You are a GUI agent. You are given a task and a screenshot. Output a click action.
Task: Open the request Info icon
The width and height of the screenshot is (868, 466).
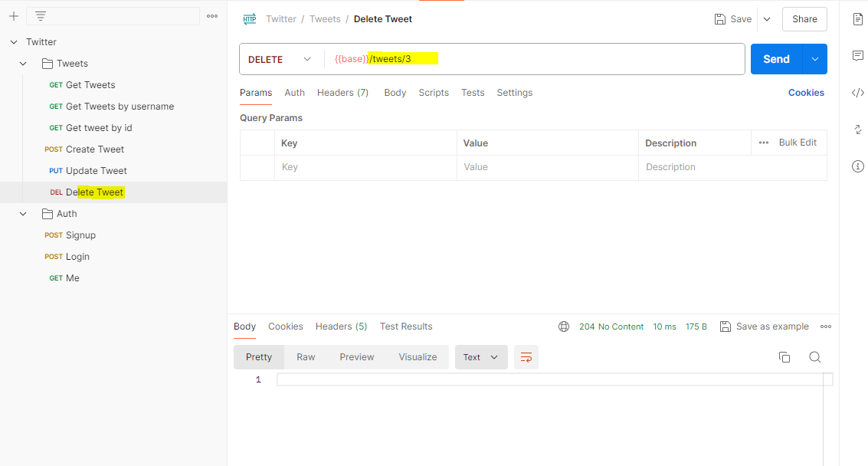coord(857,166)
